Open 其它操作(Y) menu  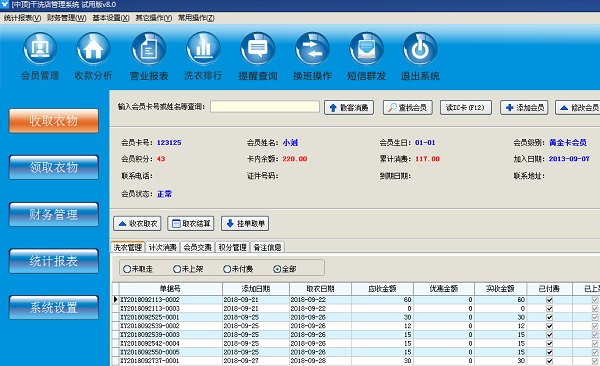pos(153,18)
